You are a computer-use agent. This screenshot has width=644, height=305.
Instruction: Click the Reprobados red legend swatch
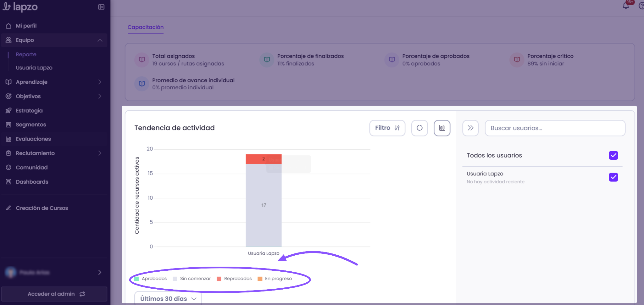click(219, 279)
